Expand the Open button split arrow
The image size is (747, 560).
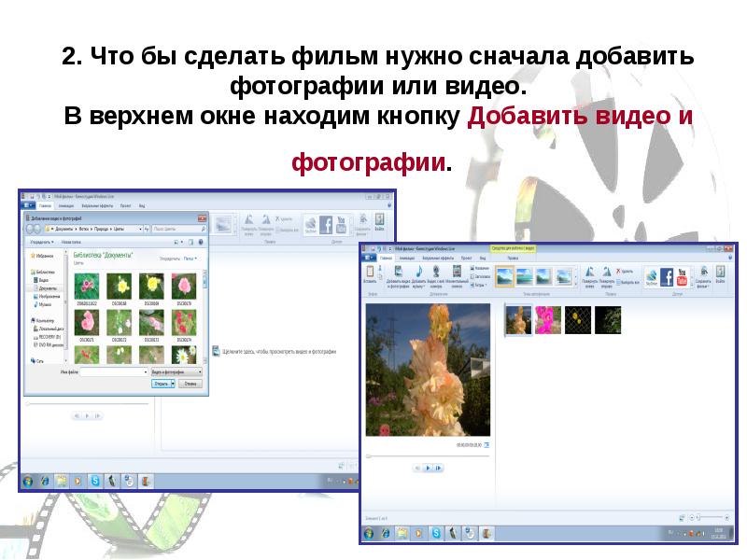point(171,384)
